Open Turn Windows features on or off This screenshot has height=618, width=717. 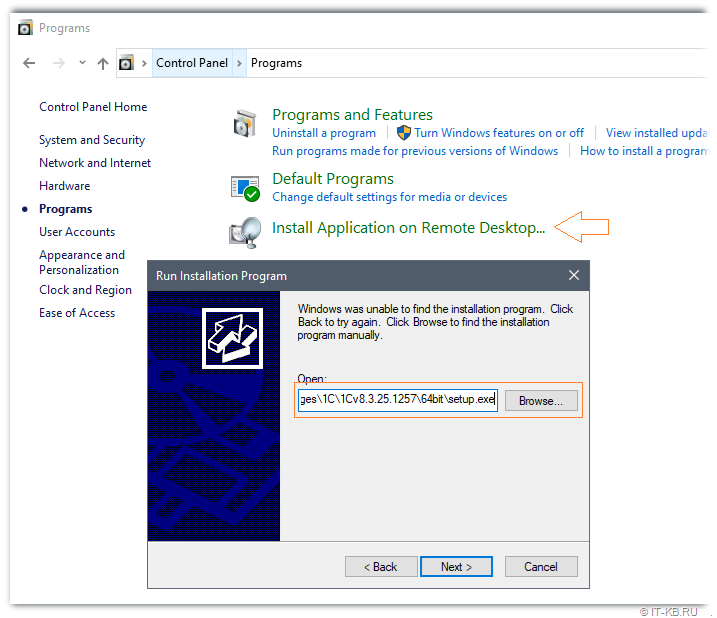point(499,133)
